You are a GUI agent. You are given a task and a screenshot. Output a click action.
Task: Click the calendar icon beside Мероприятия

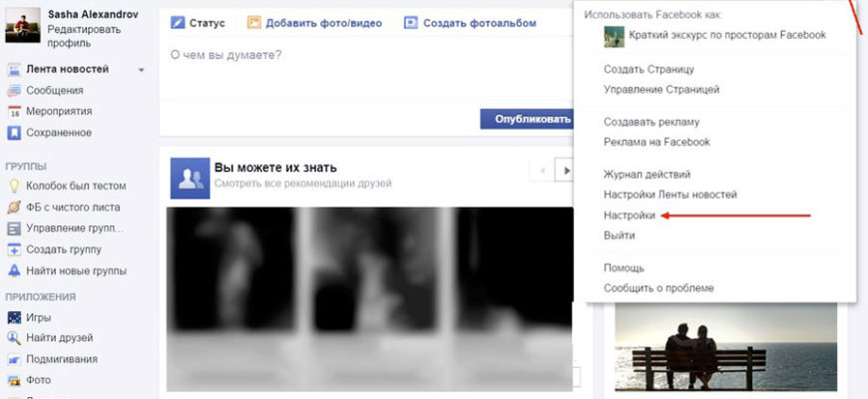point(14,112)
